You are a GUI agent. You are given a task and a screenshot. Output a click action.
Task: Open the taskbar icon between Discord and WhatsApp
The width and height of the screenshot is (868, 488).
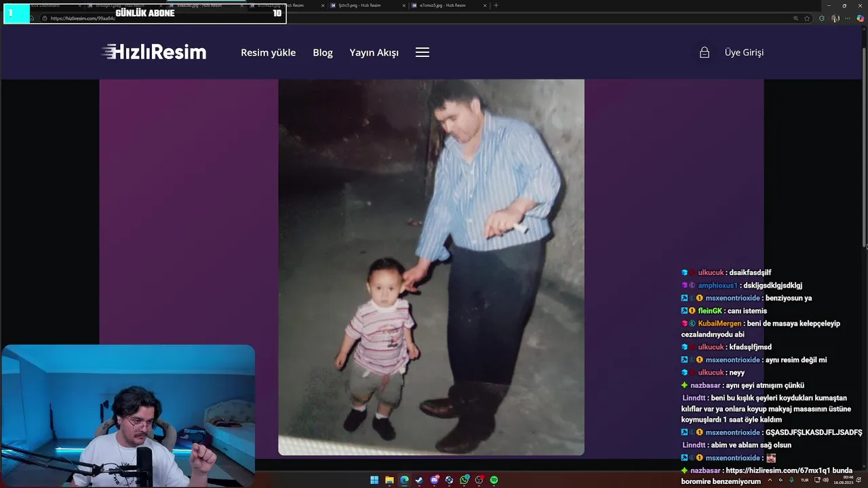coord(449,480)
